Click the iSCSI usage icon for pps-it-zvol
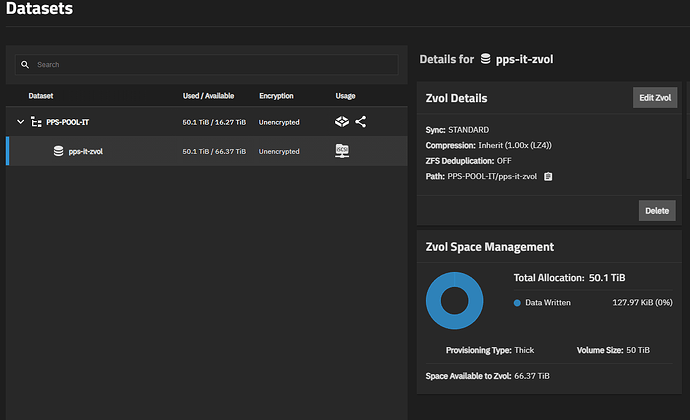The image size is (690, 420). (x=342, y=151)
